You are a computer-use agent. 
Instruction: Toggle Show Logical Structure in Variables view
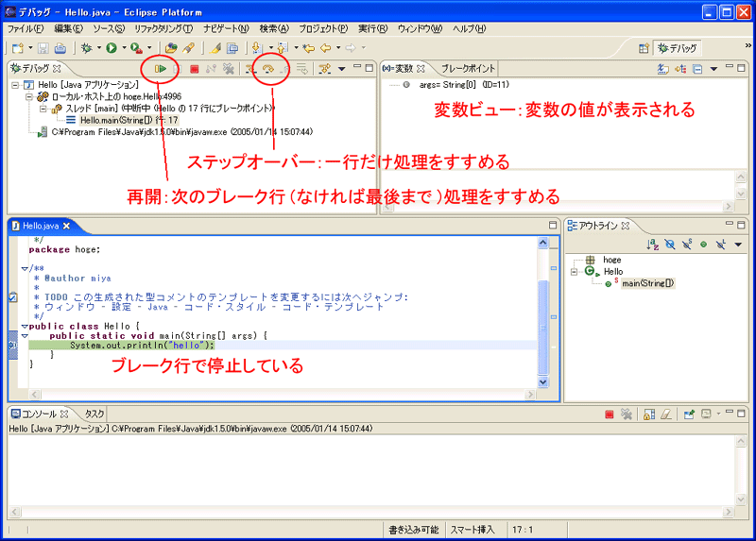coord(680,69)
